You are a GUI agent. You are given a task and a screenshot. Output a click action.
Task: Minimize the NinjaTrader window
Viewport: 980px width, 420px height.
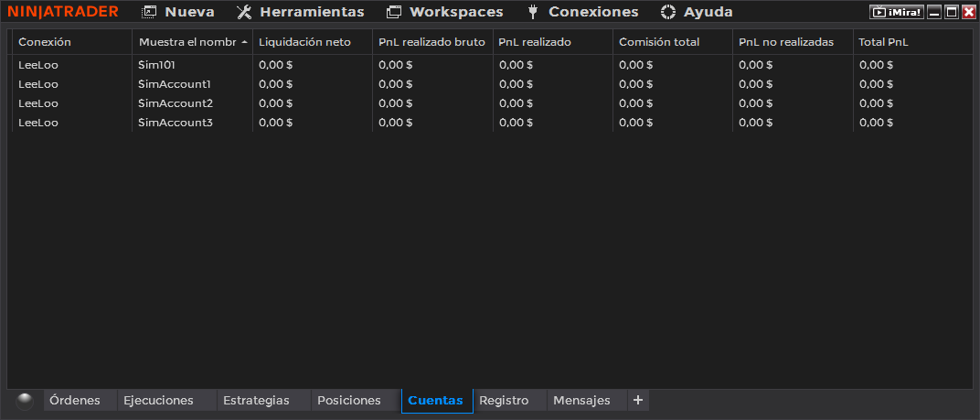point(933,12)
